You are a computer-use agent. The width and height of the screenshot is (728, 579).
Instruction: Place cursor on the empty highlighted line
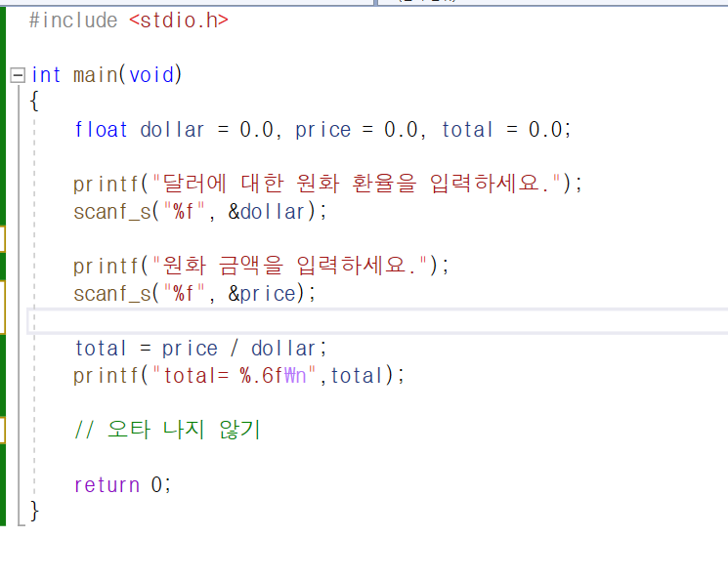[377, 321]
